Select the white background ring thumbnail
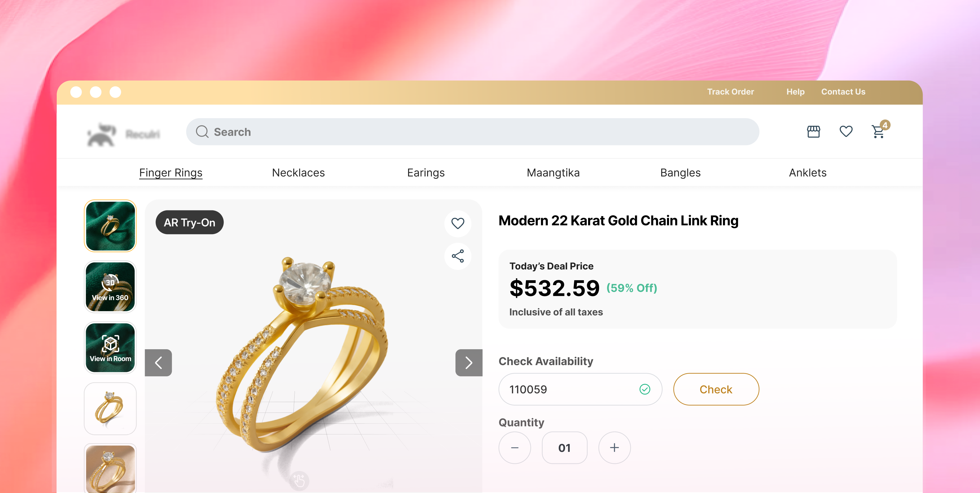The width and height of the screenshot is (980, 493). 110,409
